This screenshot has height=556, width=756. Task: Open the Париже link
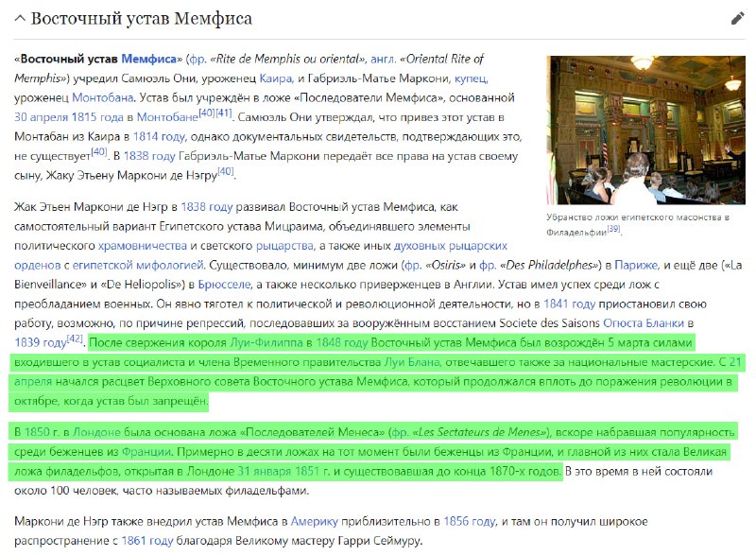[636, 265]
